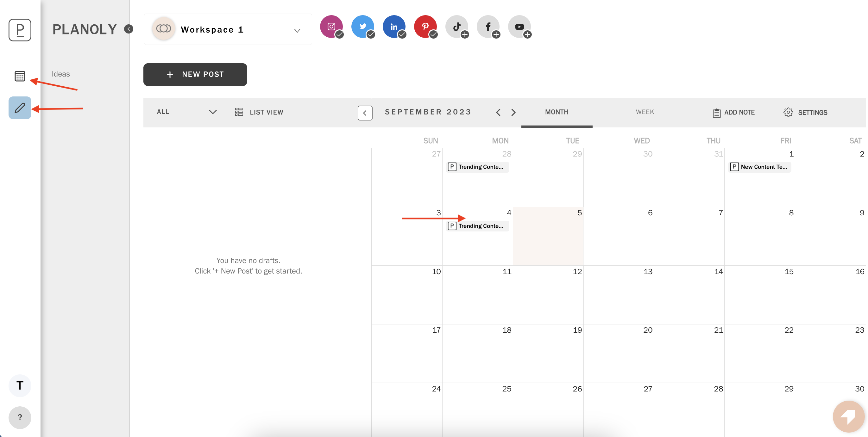Switch to LIST VIEW
Image resolution: width=868 pixels, height=437 pixels.
point(259,112)
